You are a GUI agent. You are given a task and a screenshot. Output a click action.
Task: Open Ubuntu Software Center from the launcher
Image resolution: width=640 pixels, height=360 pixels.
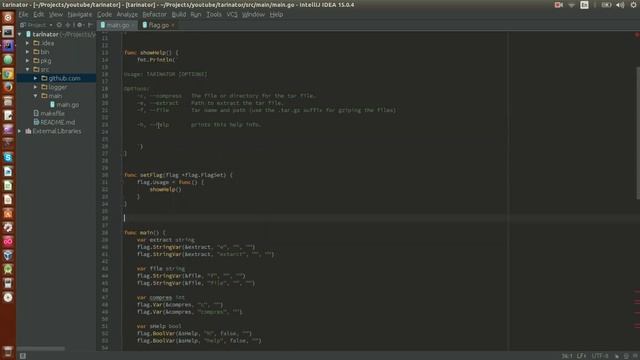click(x=8, y=213)
